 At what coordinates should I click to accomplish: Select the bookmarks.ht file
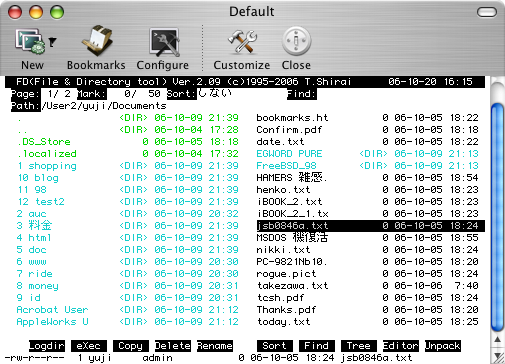click(368, 118)
